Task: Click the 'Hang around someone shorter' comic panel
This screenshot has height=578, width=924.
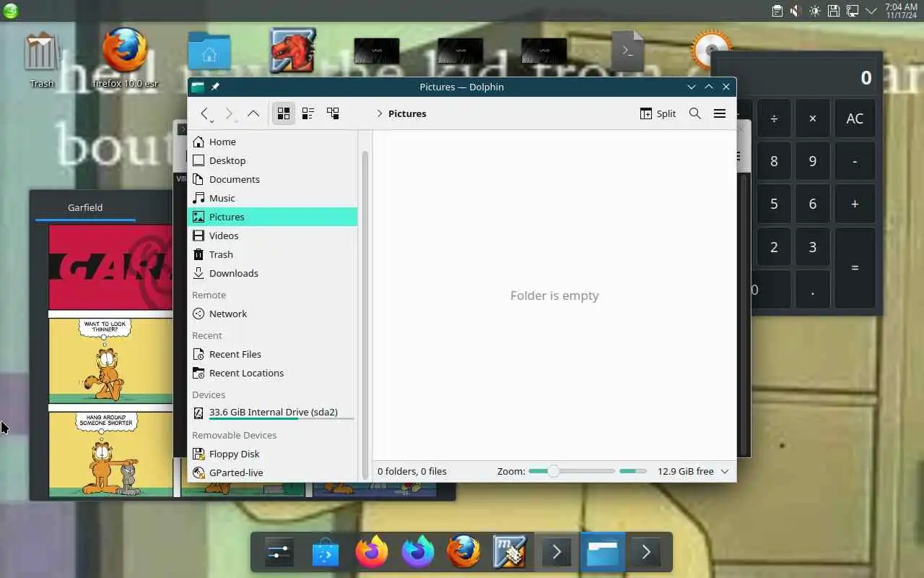Action: pyautogui.click(x=110, y=454)
